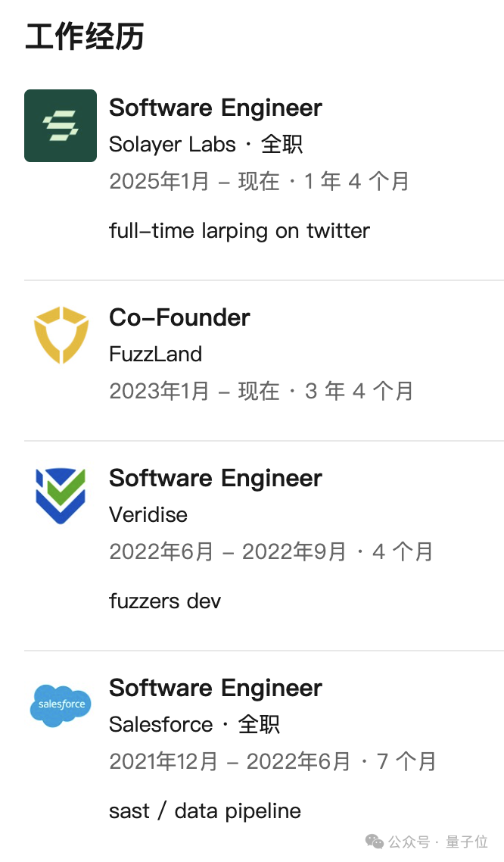Click the Software Engineer title at Solayer Labs
Image resolution: width=504 pixels, height=862 pixels.
point(215,108)
